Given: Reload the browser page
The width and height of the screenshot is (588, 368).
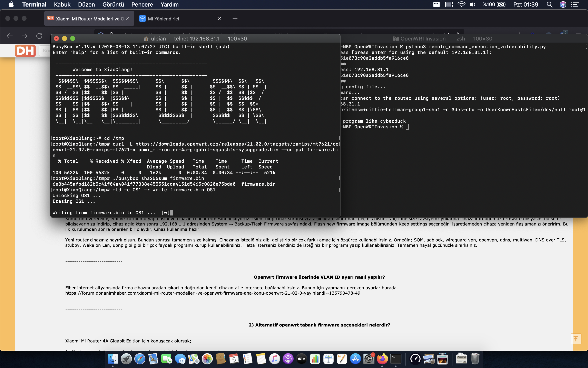Looking at the screenshot, I should [x=39, y=36].
